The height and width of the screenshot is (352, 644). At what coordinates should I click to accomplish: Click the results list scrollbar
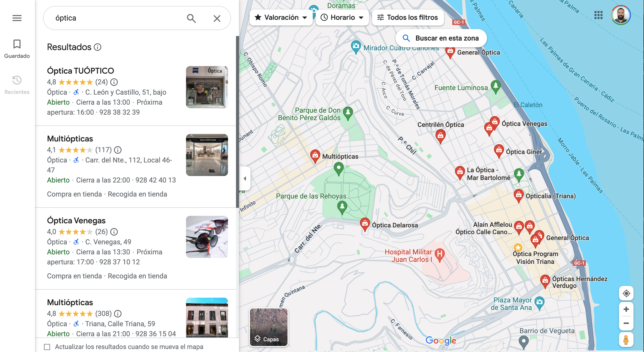point(237,122)
